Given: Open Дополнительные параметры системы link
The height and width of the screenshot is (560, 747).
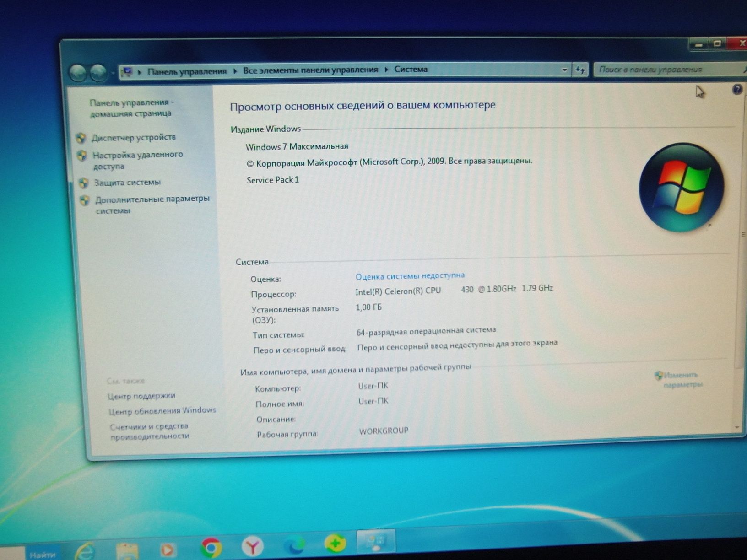Looking at the screenshot, I should coord(152,205).
